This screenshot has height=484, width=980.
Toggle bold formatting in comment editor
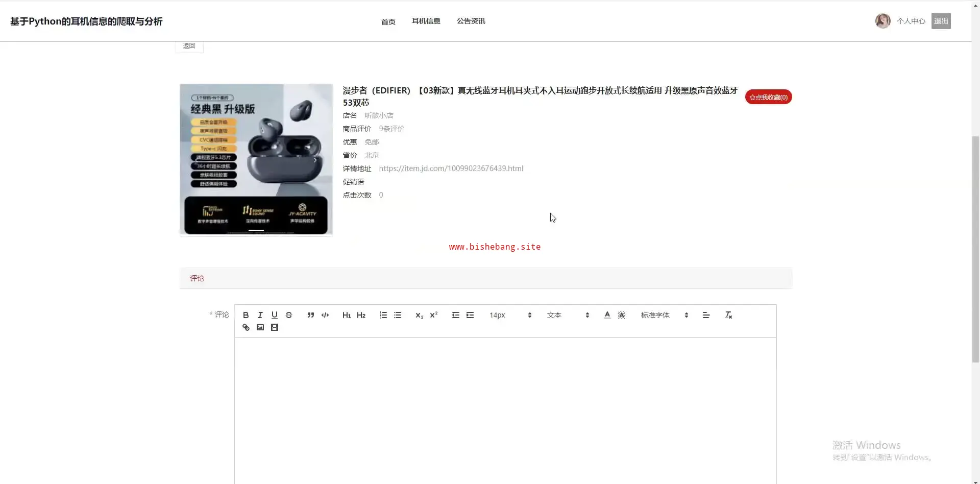pos(246,315)
